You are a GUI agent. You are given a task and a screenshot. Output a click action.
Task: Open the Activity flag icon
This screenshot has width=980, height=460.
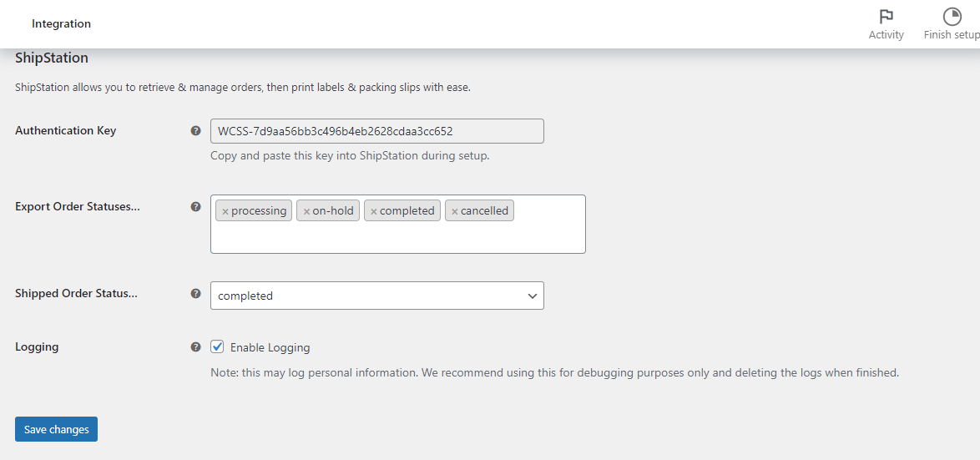[886, 17]
